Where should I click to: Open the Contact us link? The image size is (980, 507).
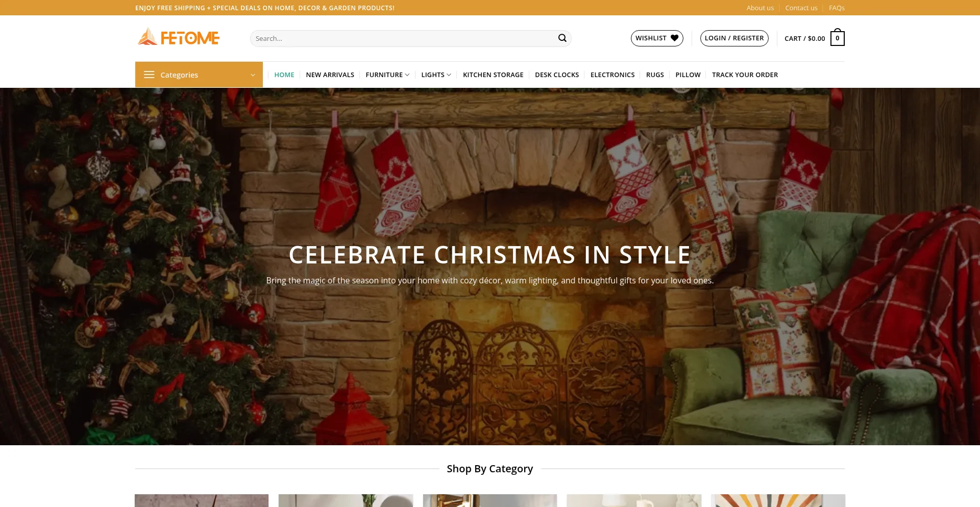point(801,8)
